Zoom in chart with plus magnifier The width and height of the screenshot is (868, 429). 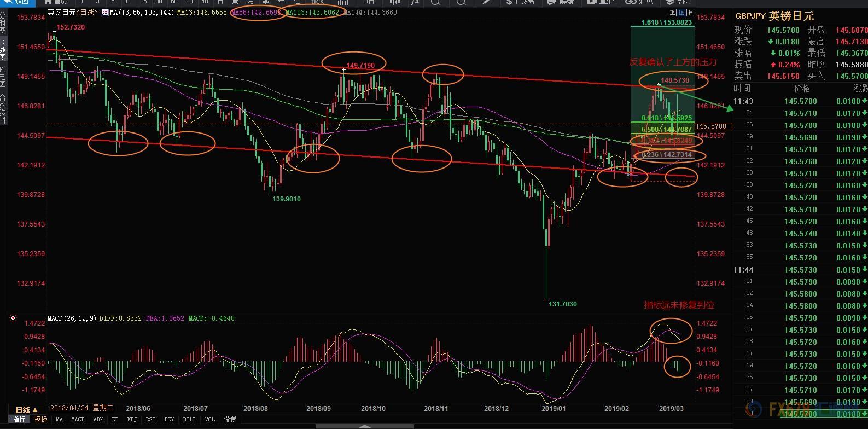click(461, 2)
